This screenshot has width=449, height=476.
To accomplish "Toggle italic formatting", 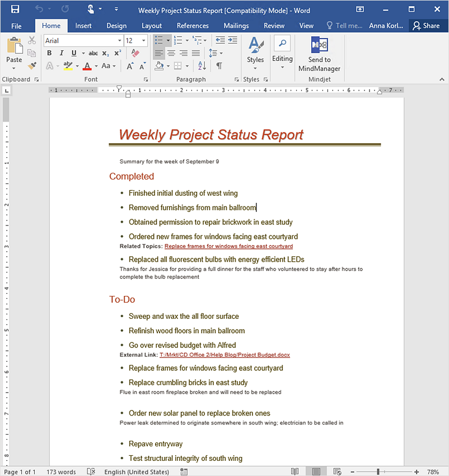I will point(62,53).
